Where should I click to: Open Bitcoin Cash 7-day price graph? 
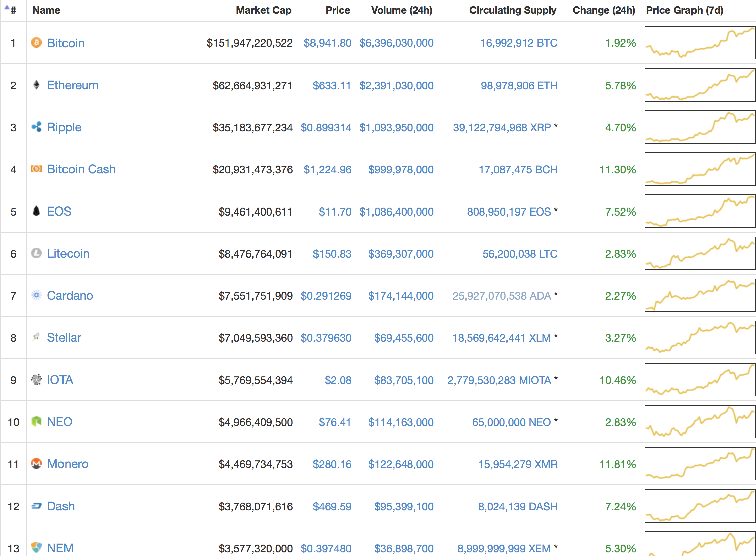click(x=700, y=169)
